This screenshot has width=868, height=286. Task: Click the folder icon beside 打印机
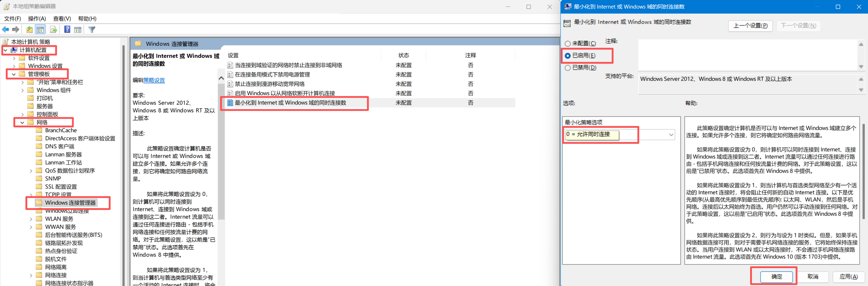coord(31,98)
